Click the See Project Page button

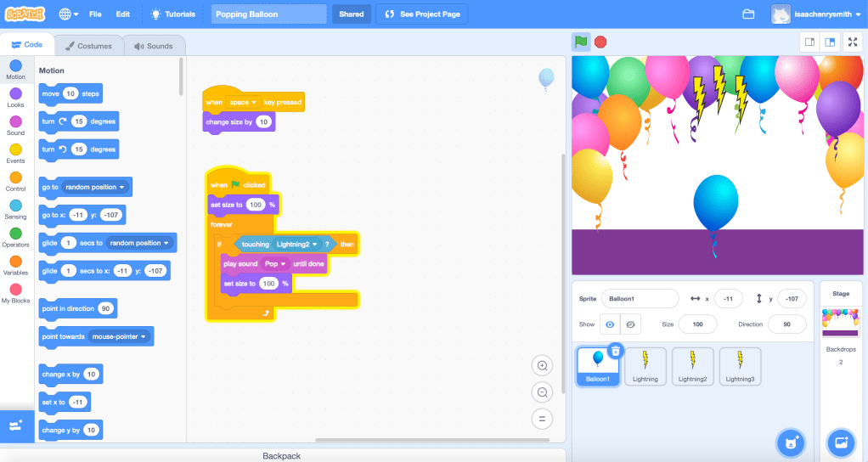click(423, 14)
